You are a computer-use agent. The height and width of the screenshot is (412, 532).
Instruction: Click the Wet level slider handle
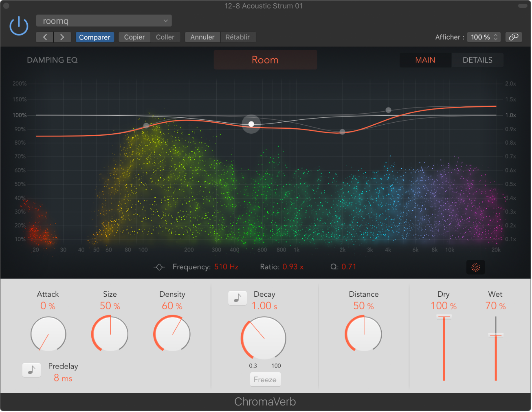(496, 335)
